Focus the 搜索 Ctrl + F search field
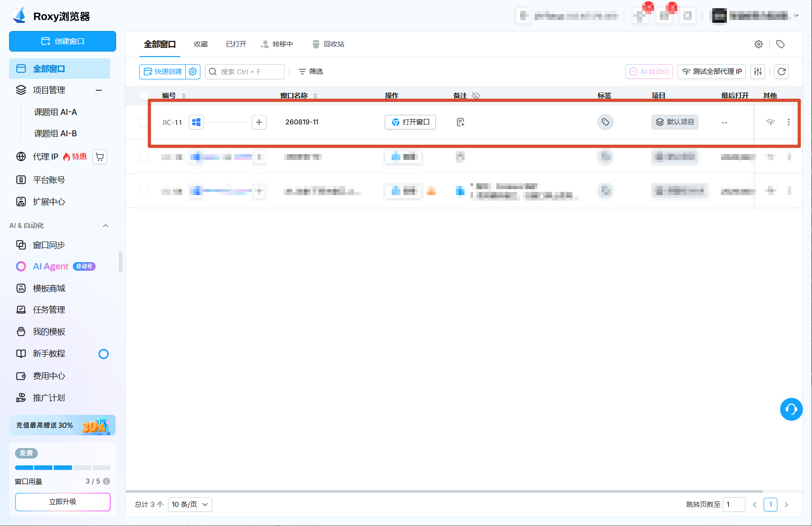The image size is (812, 526). [245, 72]
